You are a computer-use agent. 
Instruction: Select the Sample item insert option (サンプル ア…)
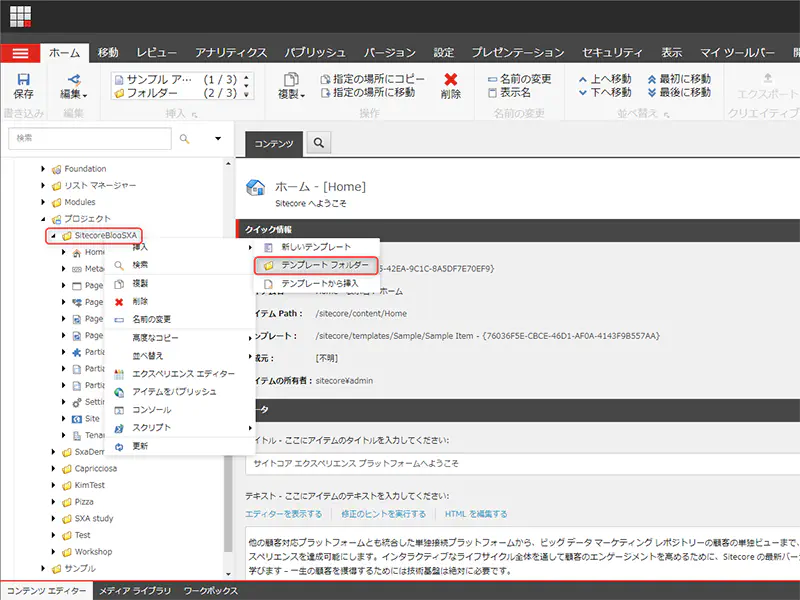tap(176, 80)
